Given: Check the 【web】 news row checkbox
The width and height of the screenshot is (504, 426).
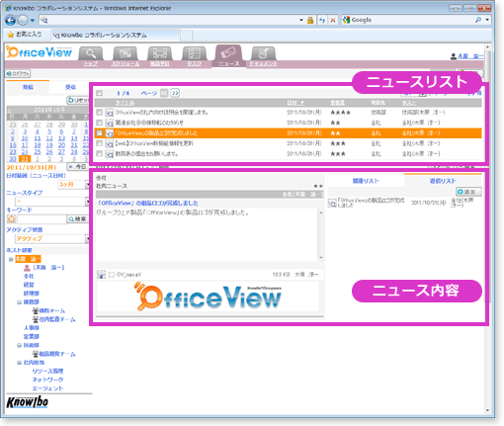Looking at the screenshot, I should pos(99,143).
